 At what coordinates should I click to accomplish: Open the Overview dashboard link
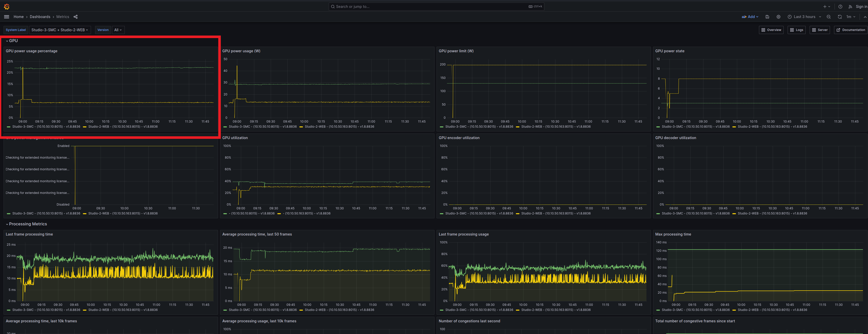click(x=771, y=30)
